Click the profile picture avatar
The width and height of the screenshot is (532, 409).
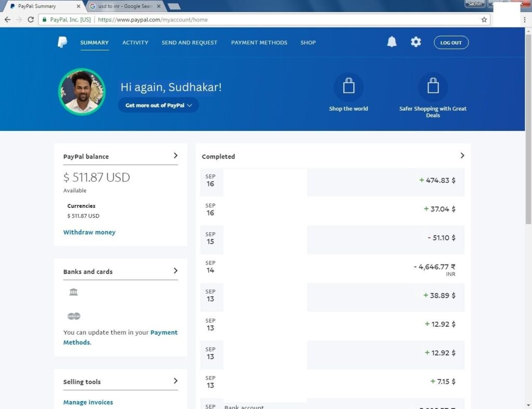point(82,91)
